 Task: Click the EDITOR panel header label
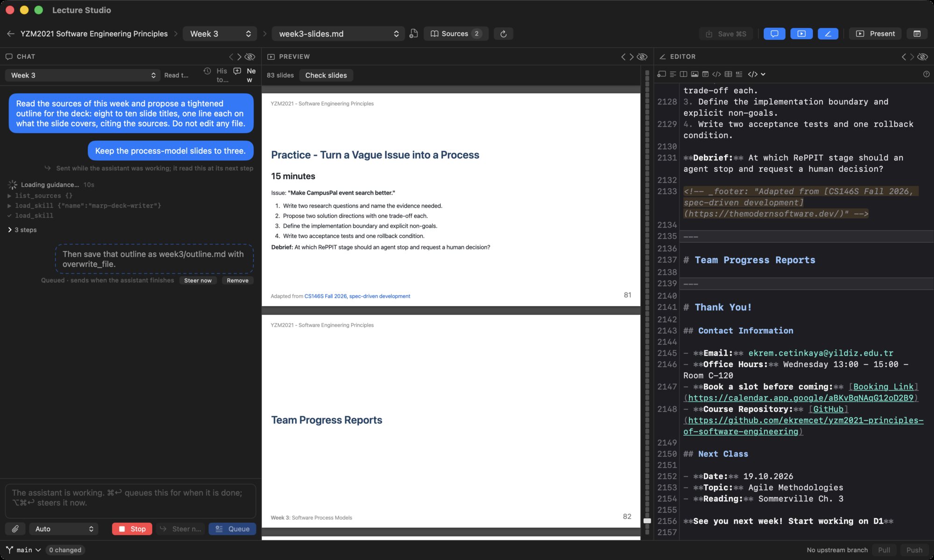click(683, 56)
